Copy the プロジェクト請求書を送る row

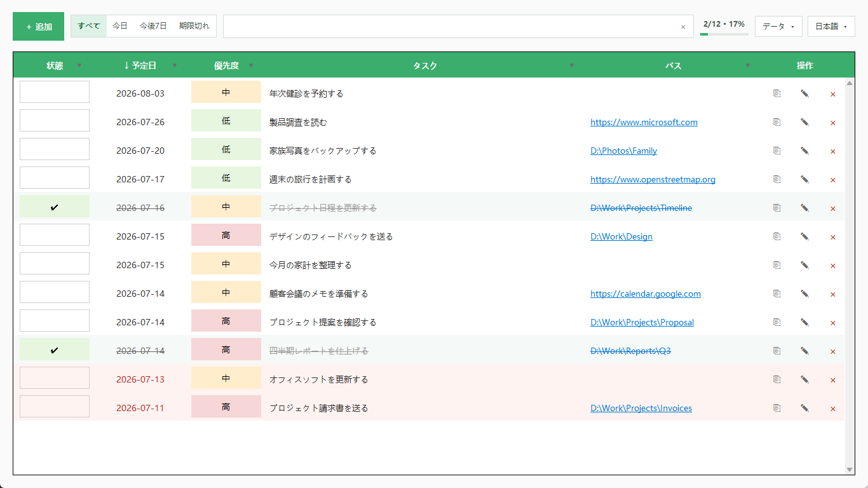tap(776, 408)
